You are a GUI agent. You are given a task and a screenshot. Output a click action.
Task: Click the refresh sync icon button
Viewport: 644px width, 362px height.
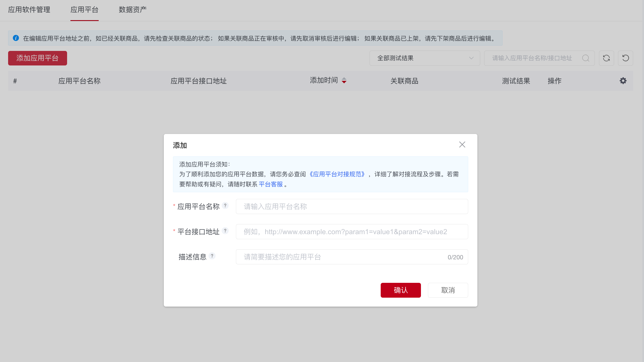point(606,58)
